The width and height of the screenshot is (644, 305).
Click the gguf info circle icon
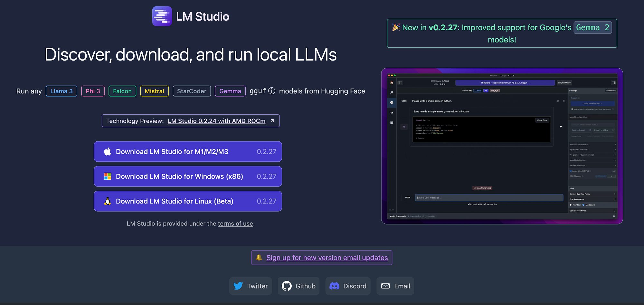(272, 91)
